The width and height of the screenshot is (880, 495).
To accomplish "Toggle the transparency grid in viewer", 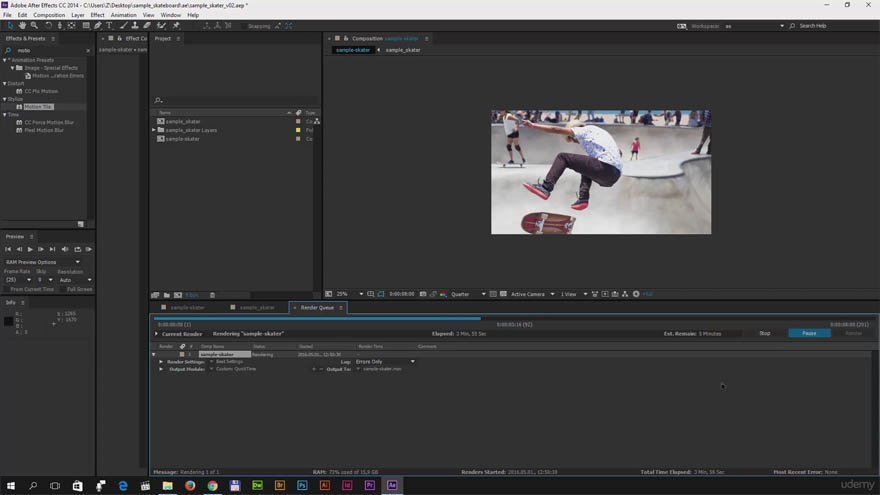I will click(503, 294).
